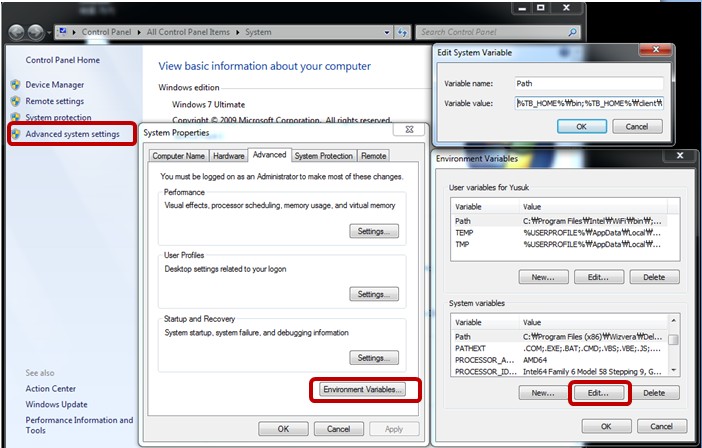Click the Remote settings shield icon
Screen dimensions: 702x448
coord(15,101)
